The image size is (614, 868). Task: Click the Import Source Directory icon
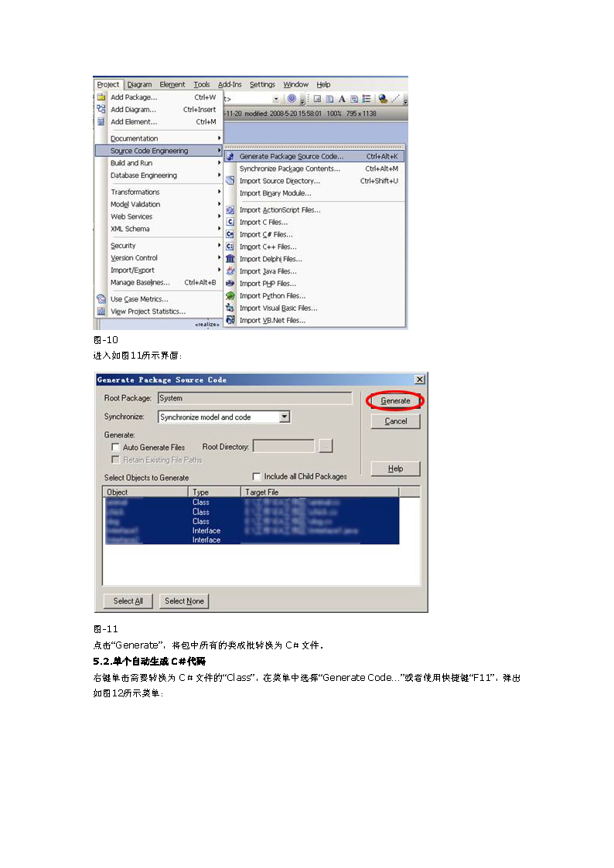[230, 180]
